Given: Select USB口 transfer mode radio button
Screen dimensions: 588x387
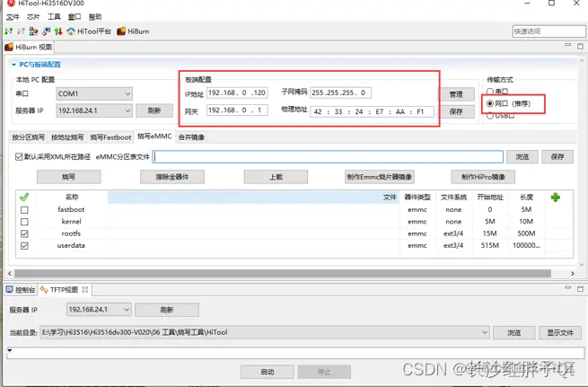Looking at the screenshot, I should 490,116.
